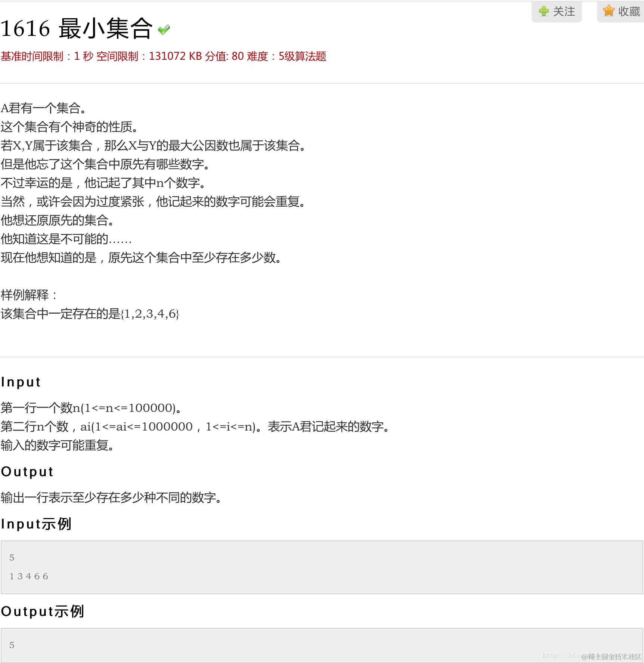Click the line 但是他忘了这个集合中原先有哪些数字。
The height and width of the screenshot is (663, 644).
click(x=105, y=164)
